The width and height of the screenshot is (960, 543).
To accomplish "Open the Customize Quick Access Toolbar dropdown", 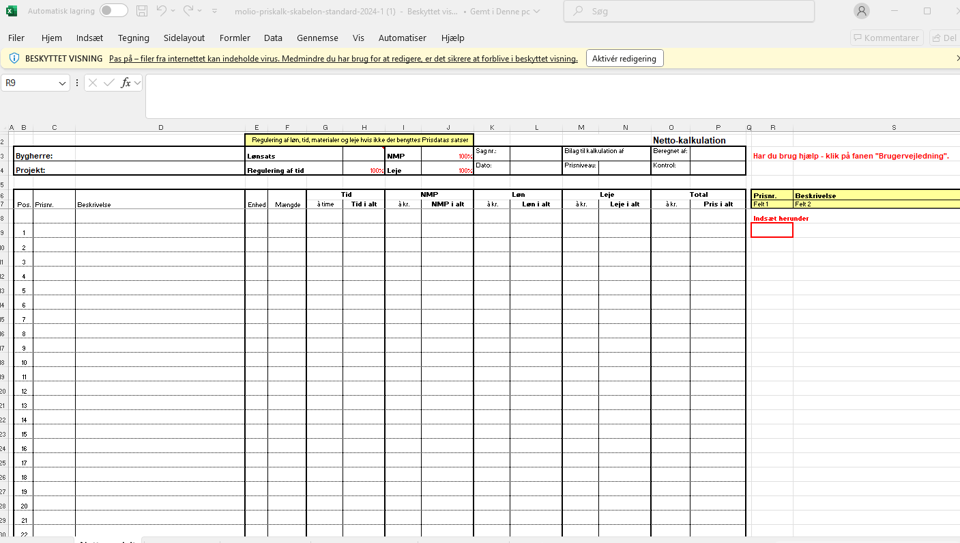I will tap(214, 11).
